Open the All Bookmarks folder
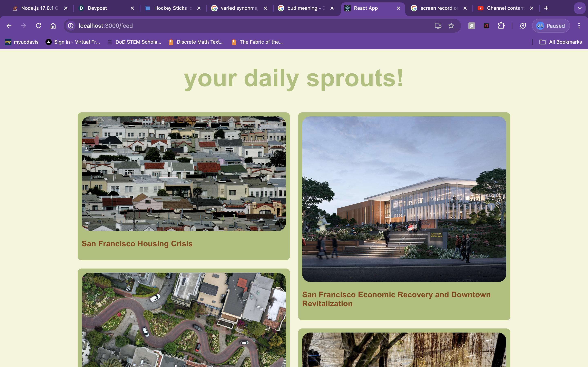The width and height of the screenshot is (588, 367). [x=561, y=42]
